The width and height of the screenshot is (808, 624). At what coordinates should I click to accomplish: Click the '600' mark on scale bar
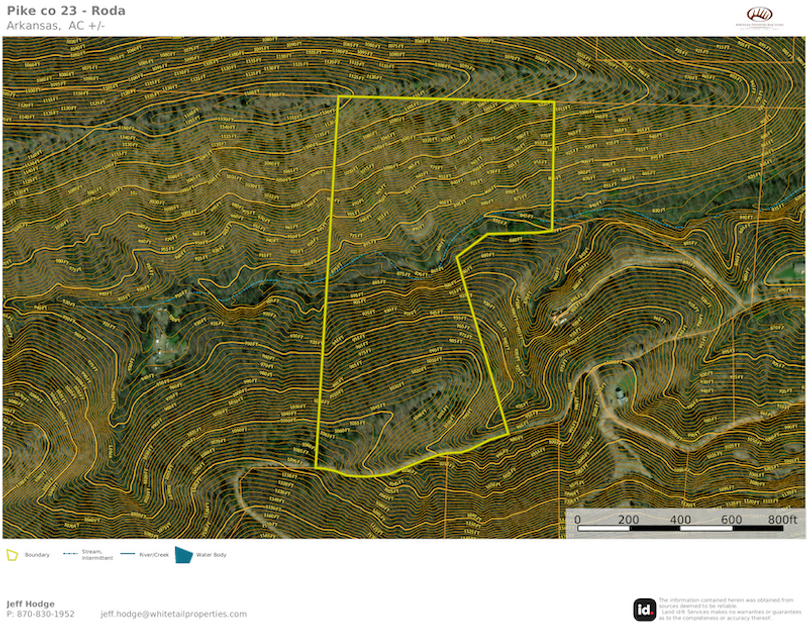click(x=731, y=519)
